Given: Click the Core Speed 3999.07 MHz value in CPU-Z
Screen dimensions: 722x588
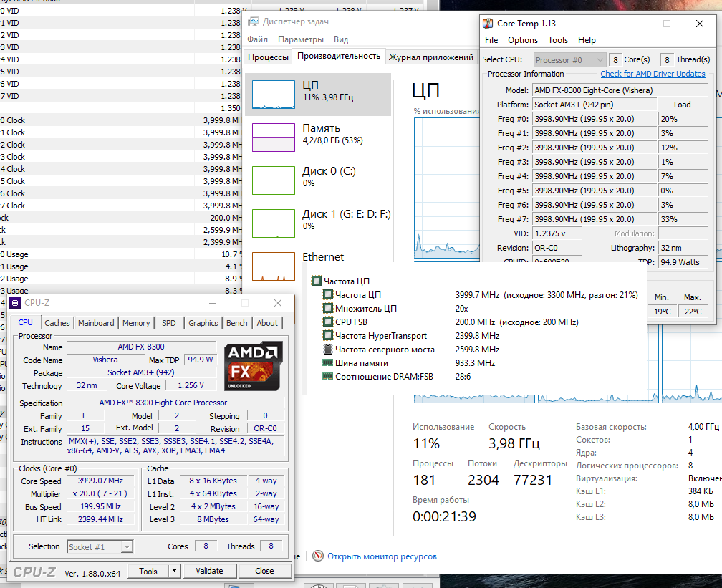Looking at the screenshot, I should 100,481.
